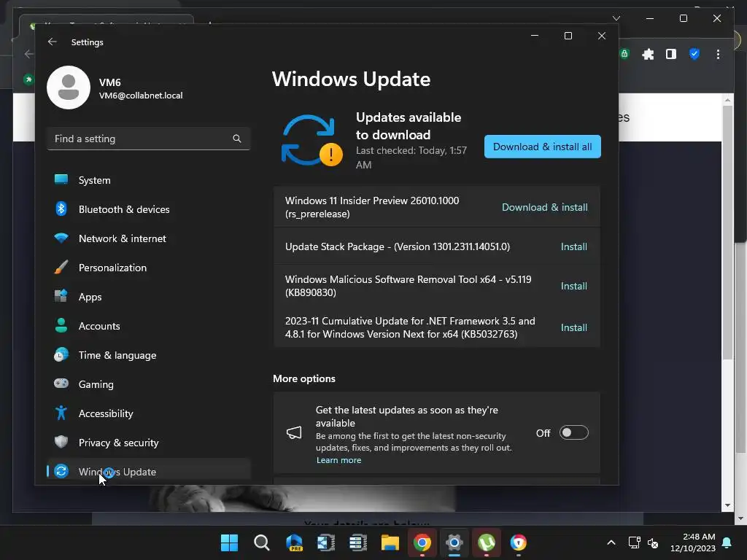Open network status tray icon
This screenshot has height=560, width=747.
click(x=635, y=542)
